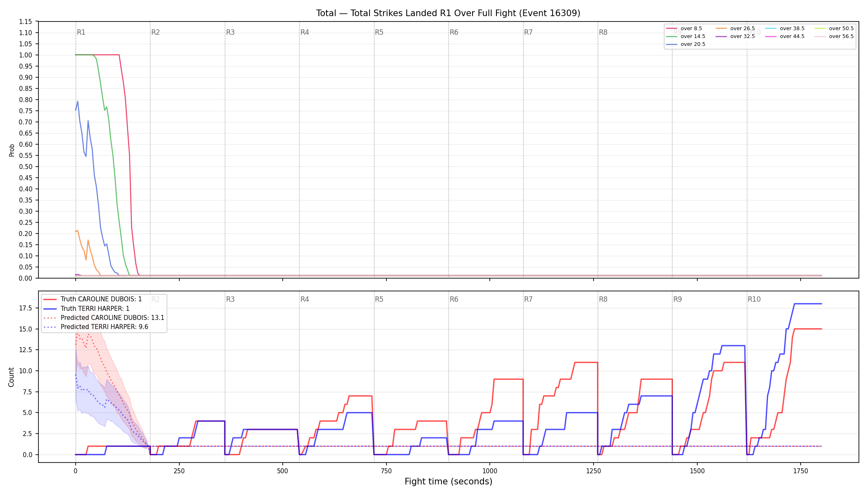The image size is (868, 496).
Task: Click the 1750 tick on the time axis
Action: [801, 471]
